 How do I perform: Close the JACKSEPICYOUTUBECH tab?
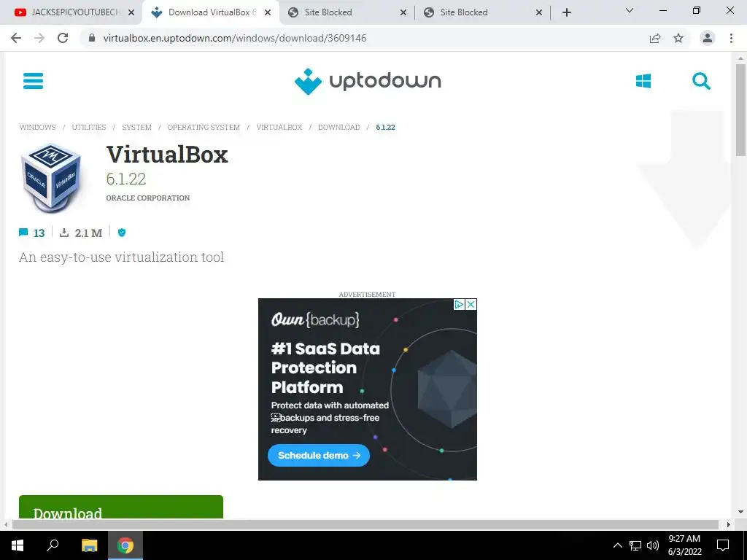point(131,13)
